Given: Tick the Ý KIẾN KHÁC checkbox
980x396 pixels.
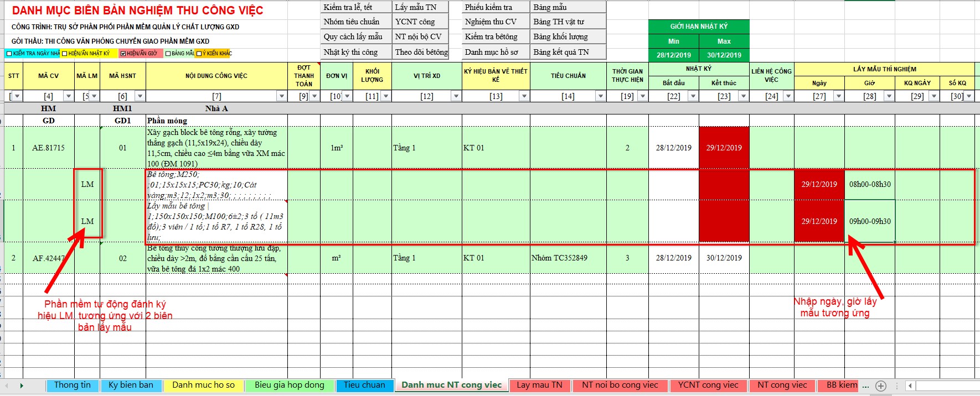Looking at the screenshot, I should click(x=199, y=54).
